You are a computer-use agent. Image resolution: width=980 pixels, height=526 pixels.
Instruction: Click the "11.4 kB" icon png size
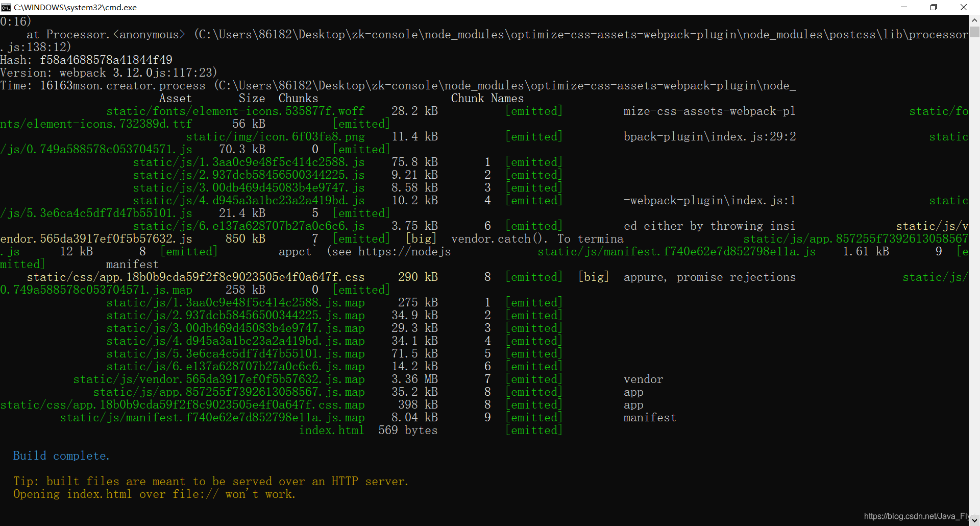(x=415, y=136)
